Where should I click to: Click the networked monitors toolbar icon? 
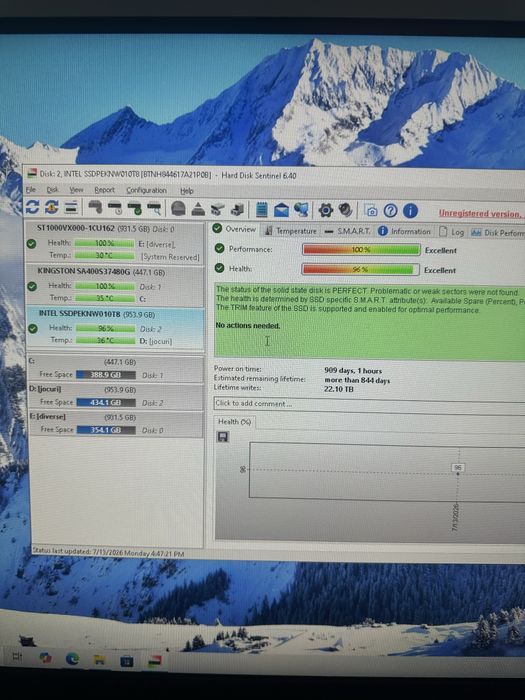click(x=301, y=210)
